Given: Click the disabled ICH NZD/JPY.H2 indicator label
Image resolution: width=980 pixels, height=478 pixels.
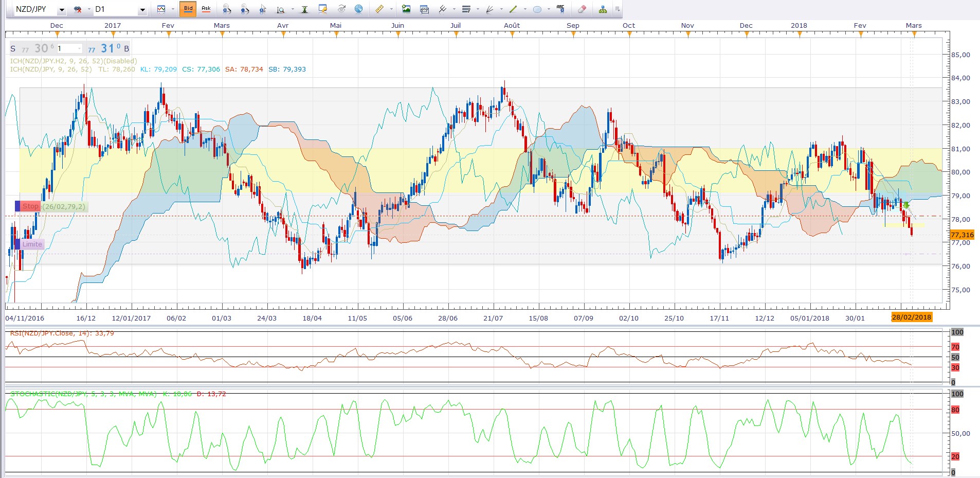Looking at the screenshot, I should (x=74, y=61).
